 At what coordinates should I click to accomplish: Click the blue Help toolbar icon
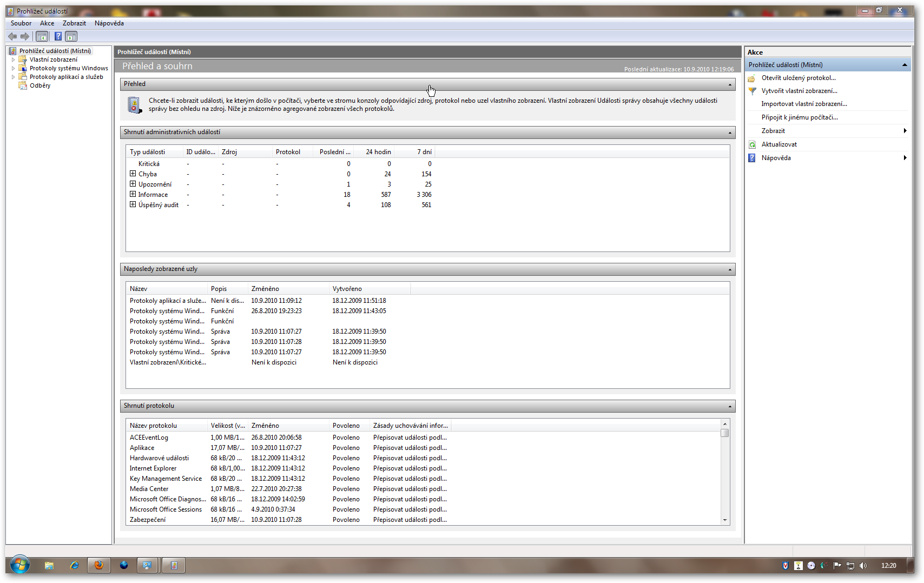click(x=58, y=36)
